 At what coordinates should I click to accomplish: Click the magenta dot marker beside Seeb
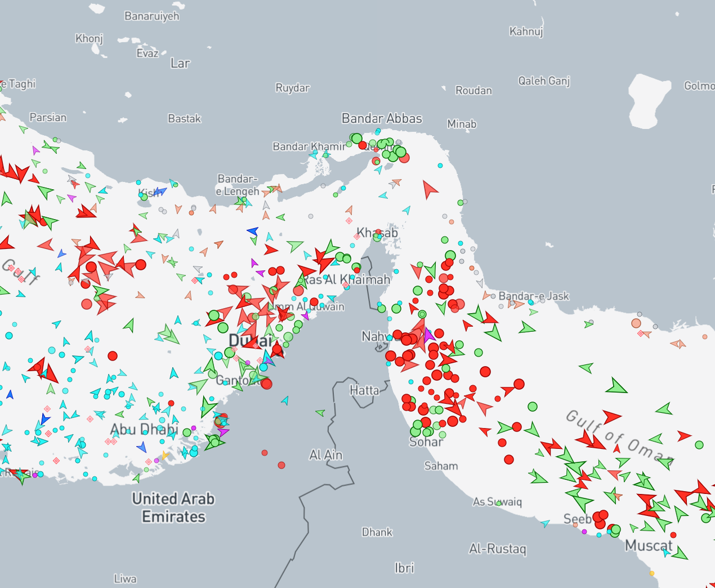584,532
